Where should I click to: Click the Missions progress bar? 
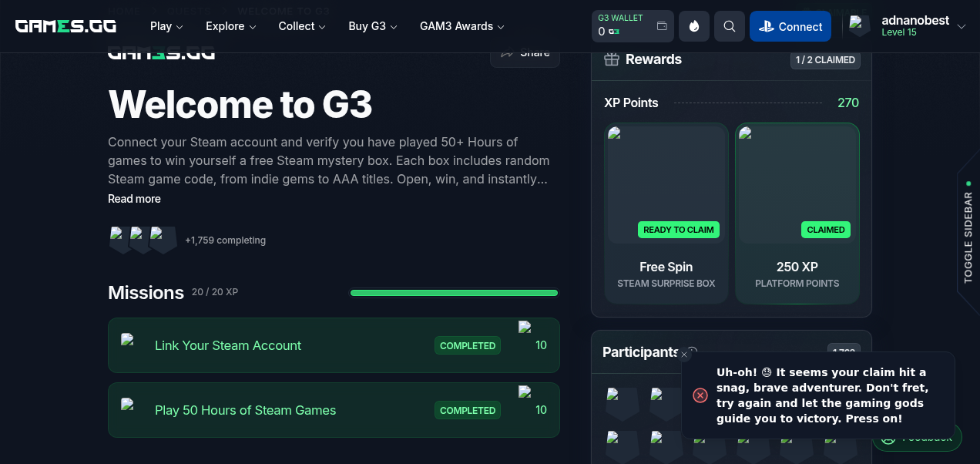454,293
